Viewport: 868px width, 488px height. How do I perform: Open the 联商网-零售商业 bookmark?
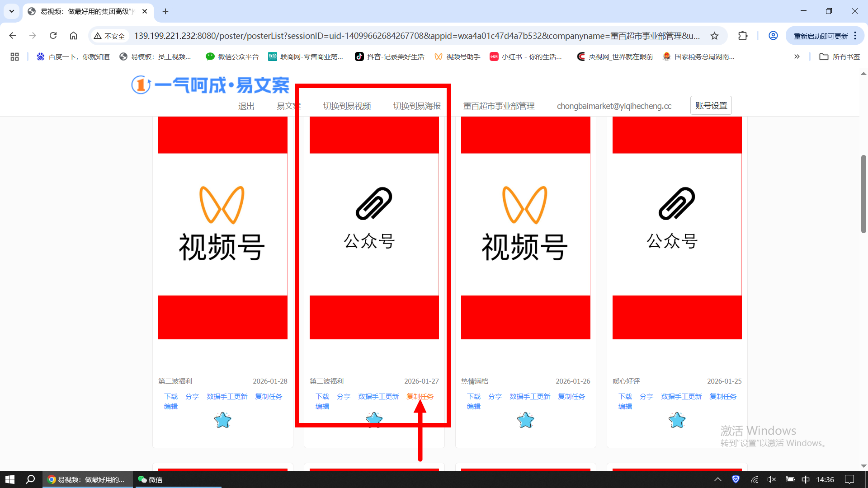pos(306,56)
